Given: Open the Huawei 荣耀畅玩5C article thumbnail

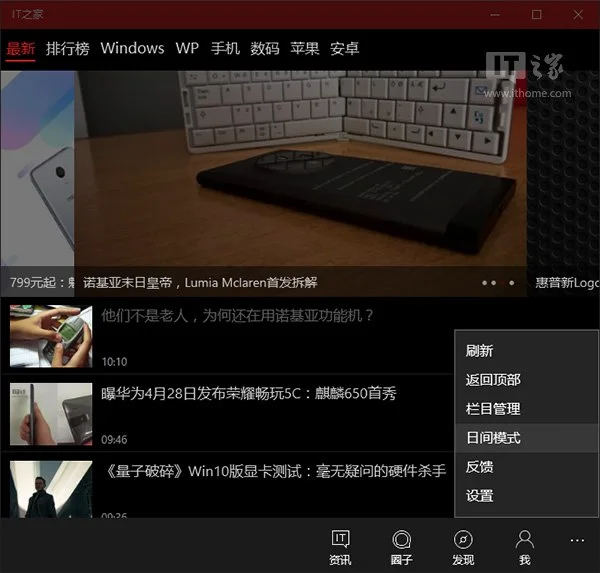Looking at the screenshot, I should point(51,414).
